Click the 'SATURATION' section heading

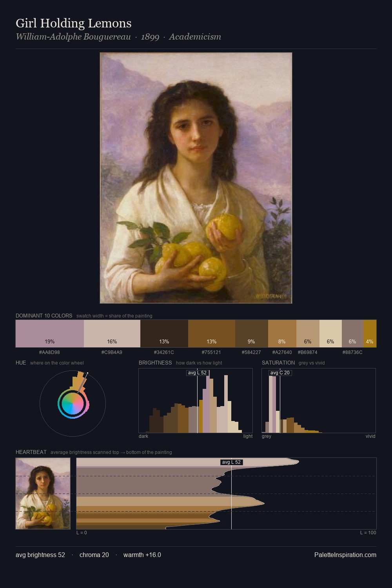[278, 363]
